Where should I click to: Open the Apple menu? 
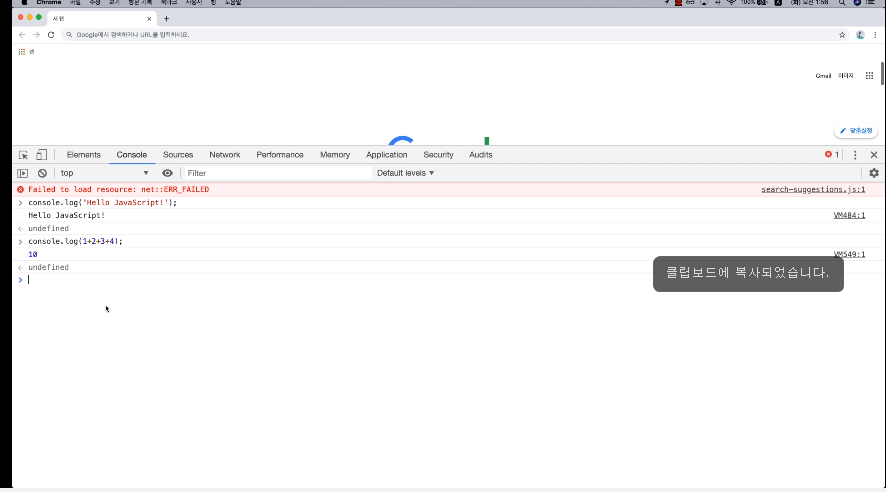(x=24, y=3)
